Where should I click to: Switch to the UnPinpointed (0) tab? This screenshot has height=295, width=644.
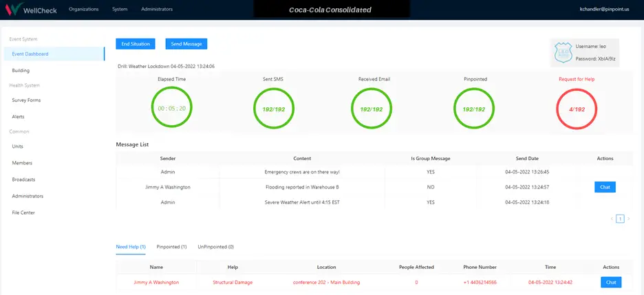215,247
